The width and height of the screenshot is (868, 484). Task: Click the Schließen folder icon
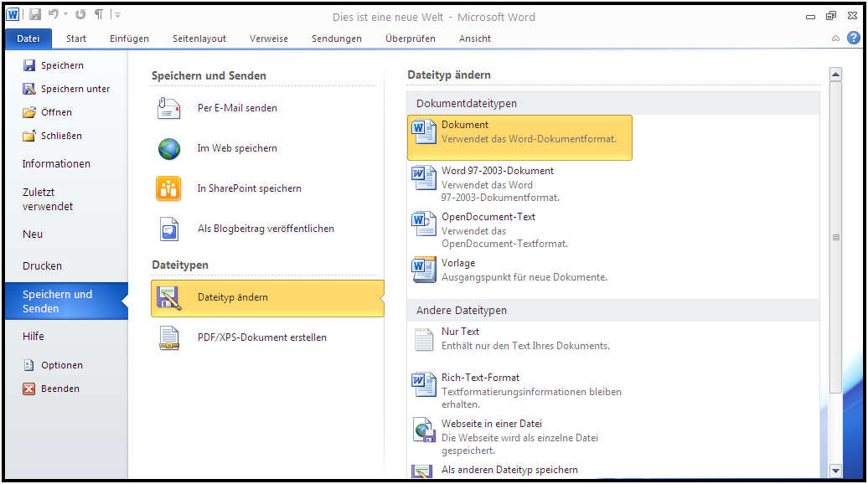(x=28, y=136)
